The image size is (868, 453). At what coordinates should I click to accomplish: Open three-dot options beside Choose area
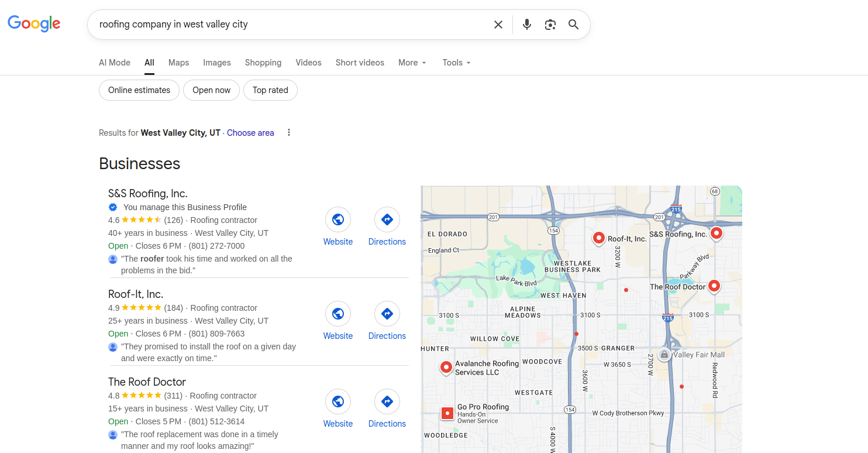click(x=288, y=133)
